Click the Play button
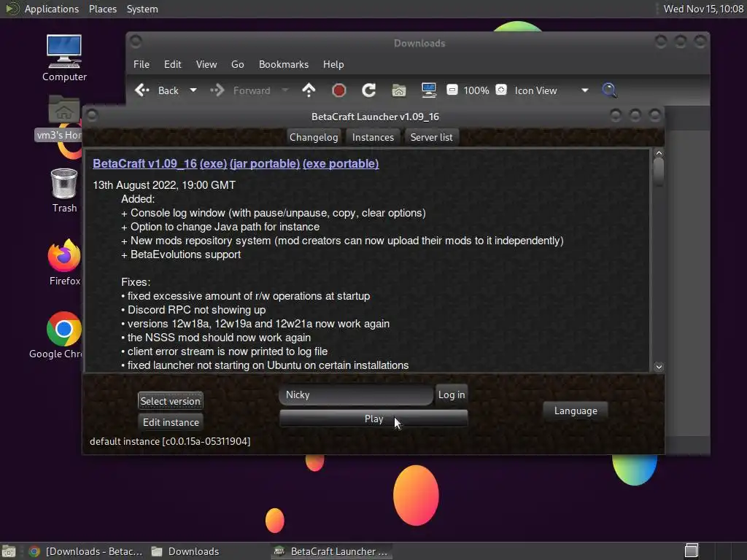This screenshot has height=560, width=747. pos(373,419)
